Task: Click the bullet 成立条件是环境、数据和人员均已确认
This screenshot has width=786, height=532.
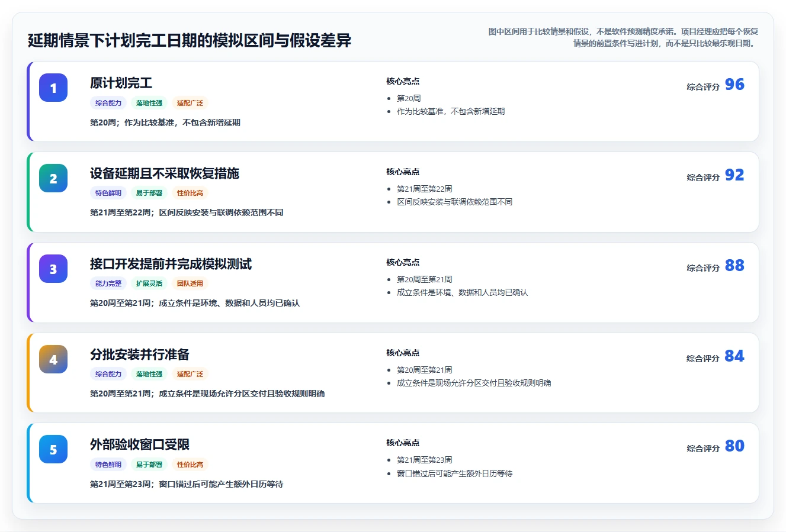Action: [462, 292]
